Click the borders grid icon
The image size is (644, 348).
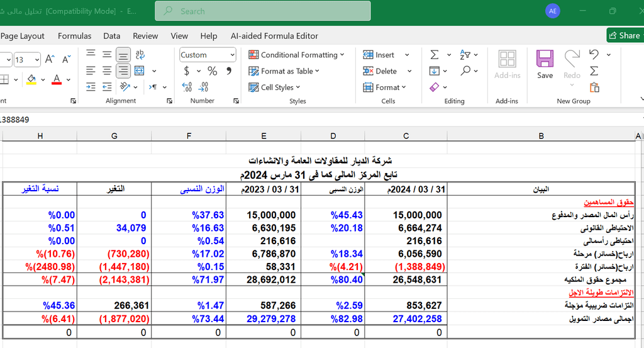pos(4,79)
